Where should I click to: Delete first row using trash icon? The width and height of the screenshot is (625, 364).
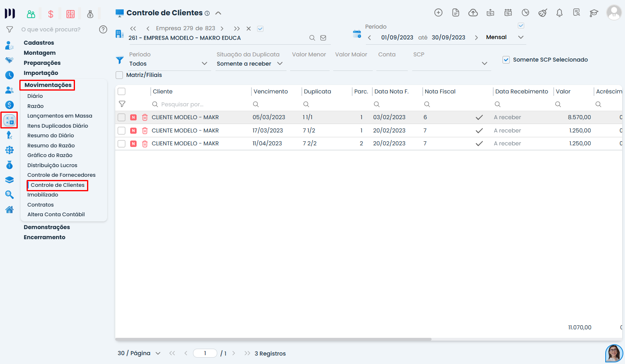(145, 118)
